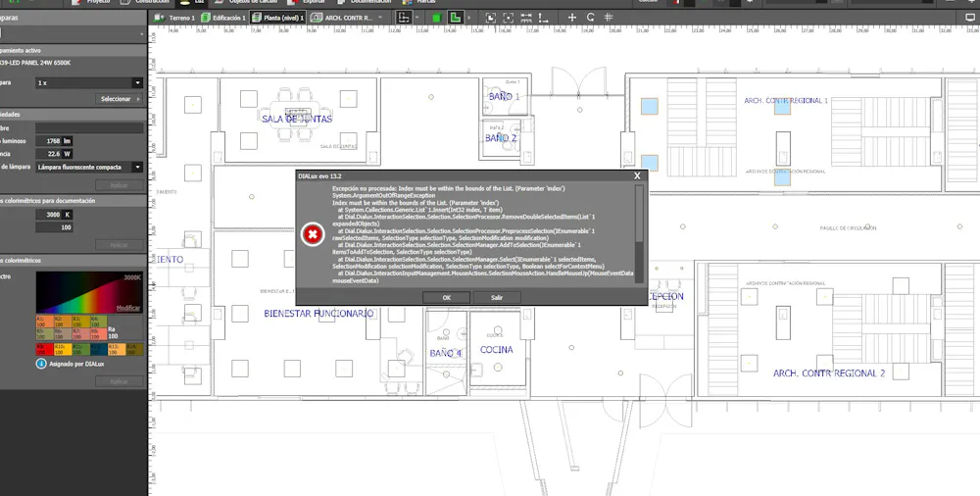Select the horizontal measure distance tool
The image size is (980, 496).
pos(525,18)
